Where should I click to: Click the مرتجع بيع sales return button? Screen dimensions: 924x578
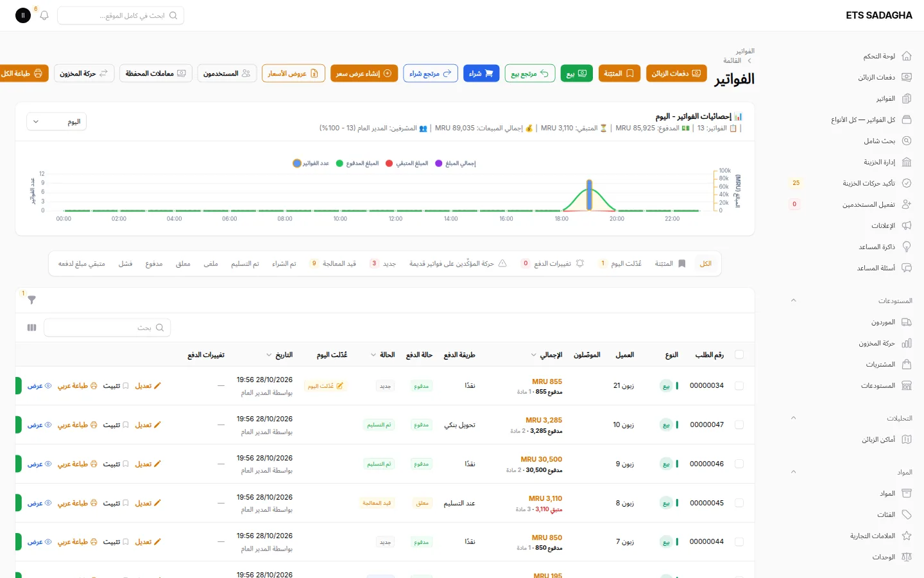click(x=530, y=74)
